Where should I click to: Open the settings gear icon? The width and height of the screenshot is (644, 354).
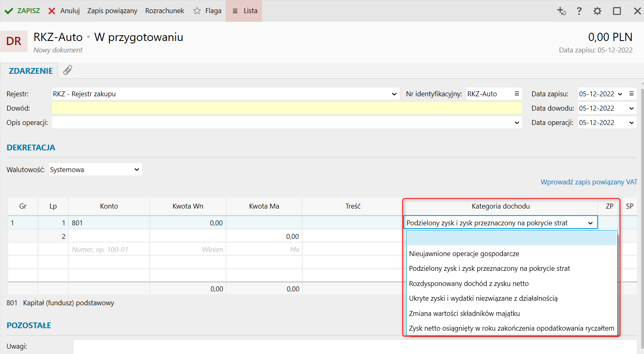pos(597,11)
